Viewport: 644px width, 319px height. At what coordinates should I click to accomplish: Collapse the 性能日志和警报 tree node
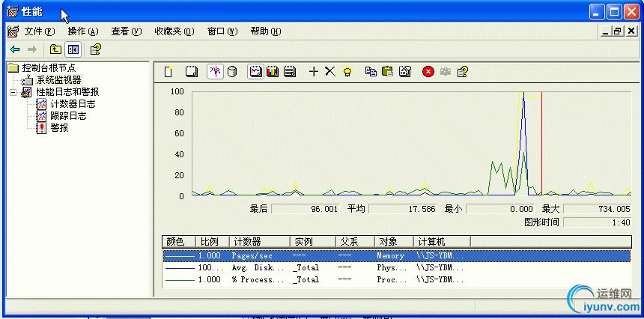click(x=13, y=92)
